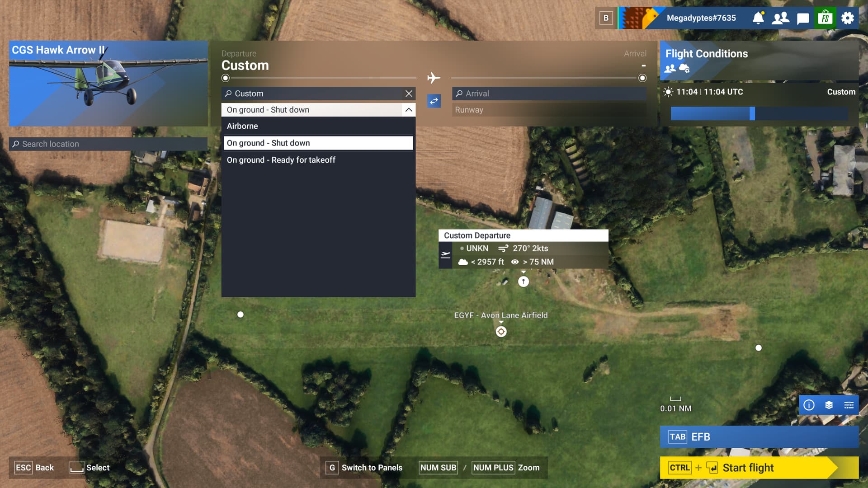The height and width of the screenshot is (488, 868).
Task: Click the wind 270° 2kts reading
Action: tap(523, 249)
